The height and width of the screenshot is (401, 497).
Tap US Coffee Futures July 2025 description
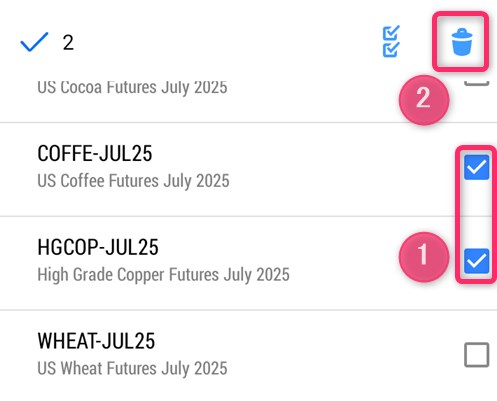(133, 181)
